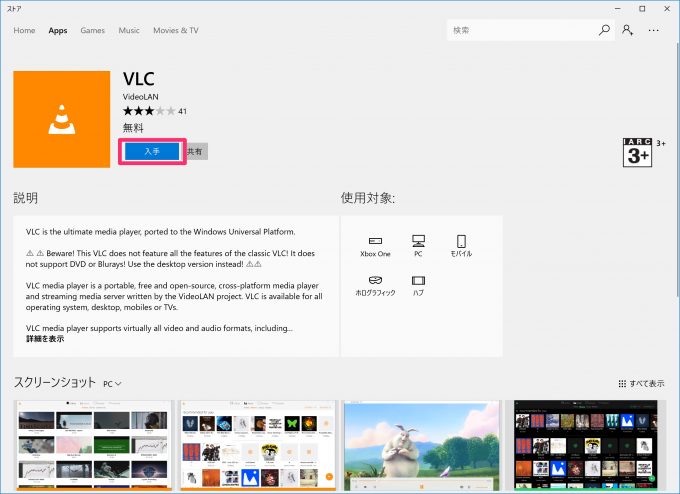Click the 3+ age text beside badge
Screen dimensions: 680x494
click(x=660, y=143)
